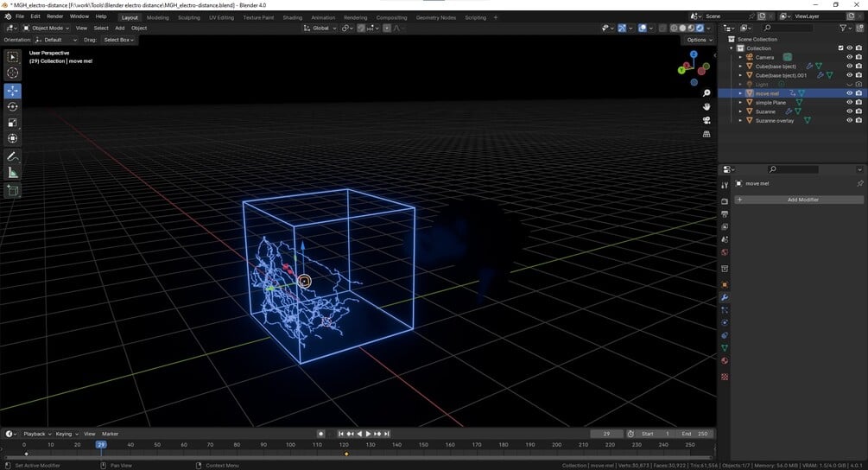Select the Transform tool
The width and height of the screenshot is (868, 470).
[12, 138]
